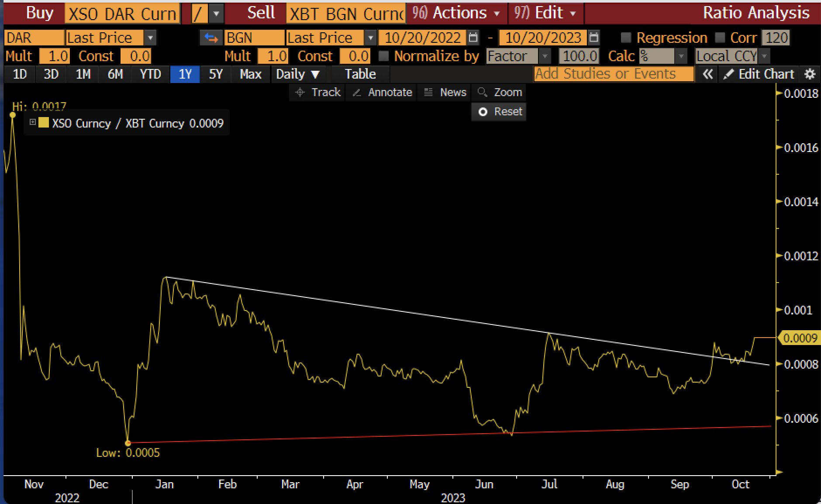
Task: Switch to the 6M range tab
Action: click(x=115, y=74)
